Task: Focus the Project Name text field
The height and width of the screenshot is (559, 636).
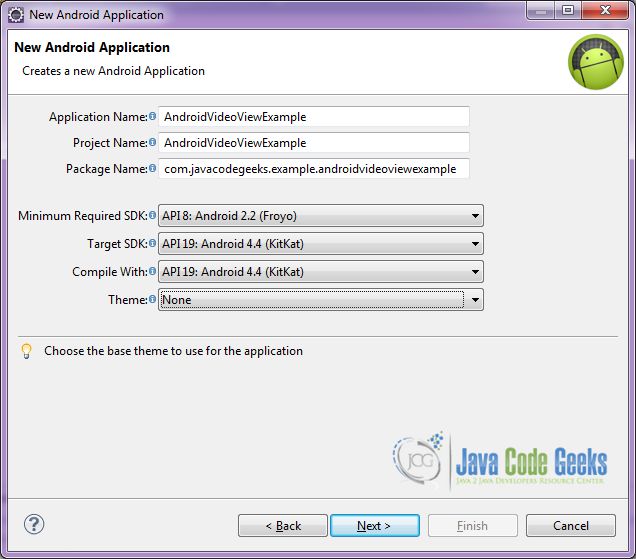Action: [x=314, y=143]
